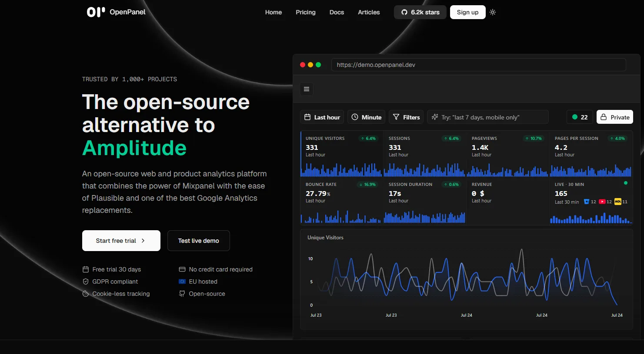Click Test live demo button

(x=199, y=241)
